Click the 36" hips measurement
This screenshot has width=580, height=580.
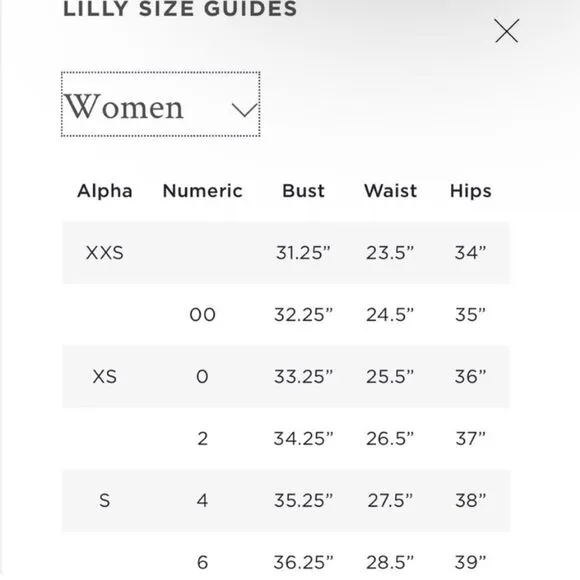pyautogui.click(x=471, y=377)
